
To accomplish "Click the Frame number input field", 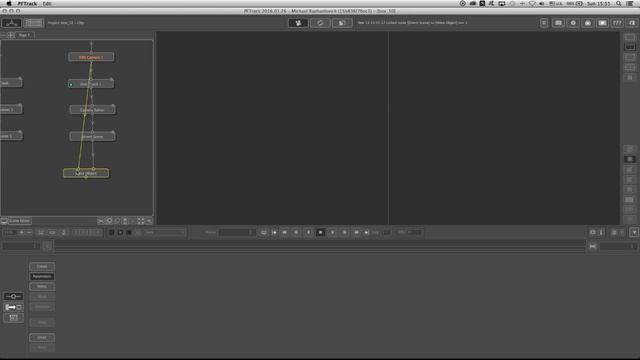I will [x=237, y=232].
